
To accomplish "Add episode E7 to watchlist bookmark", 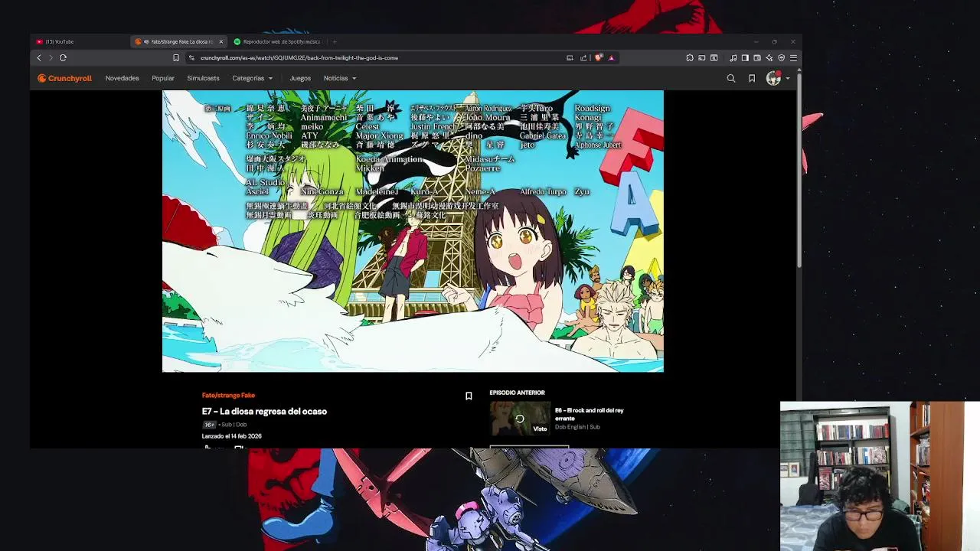I will (469, 396).
